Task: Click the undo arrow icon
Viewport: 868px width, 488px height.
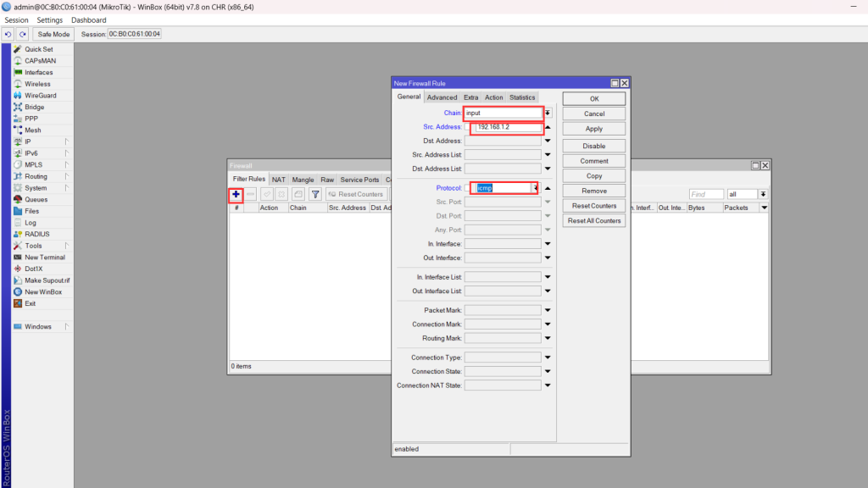Action: pyautogui.click(x=8, y=34)
